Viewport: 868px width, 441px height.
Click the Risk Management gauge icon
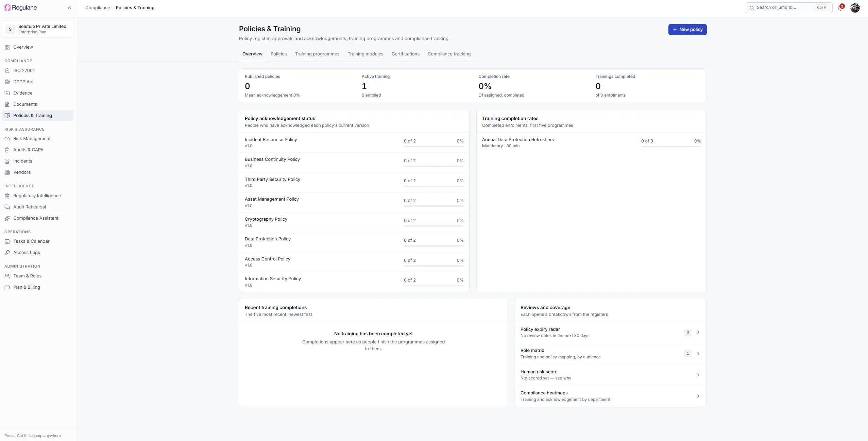point(7,139)
